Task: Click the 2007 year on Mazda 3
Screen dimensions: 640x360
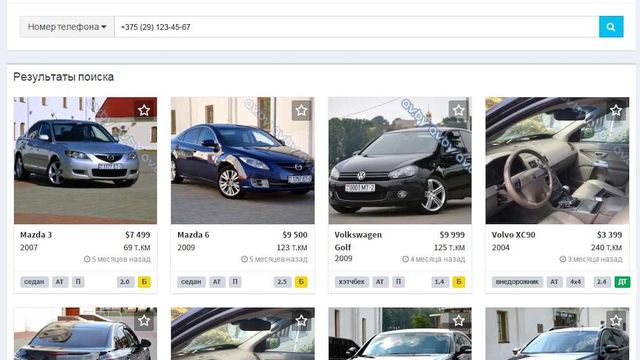Action: coord(29,247)
